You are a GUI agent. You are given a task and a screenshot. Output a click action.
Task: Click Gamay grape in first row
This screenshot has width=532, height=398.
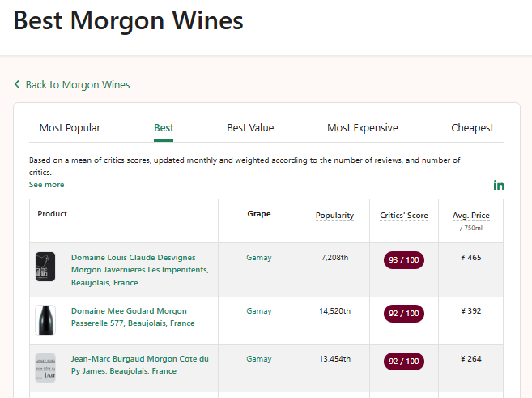pyautogui.click(x=259, y=258)
